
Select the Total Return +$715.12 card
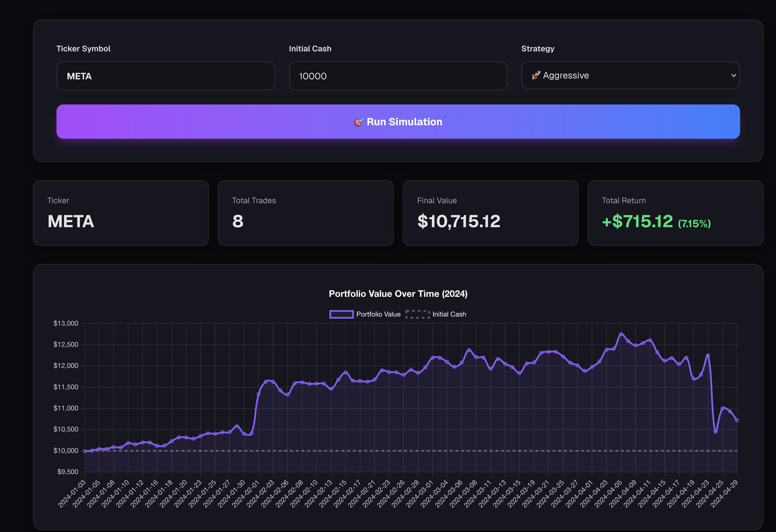(x=675, y=213)
